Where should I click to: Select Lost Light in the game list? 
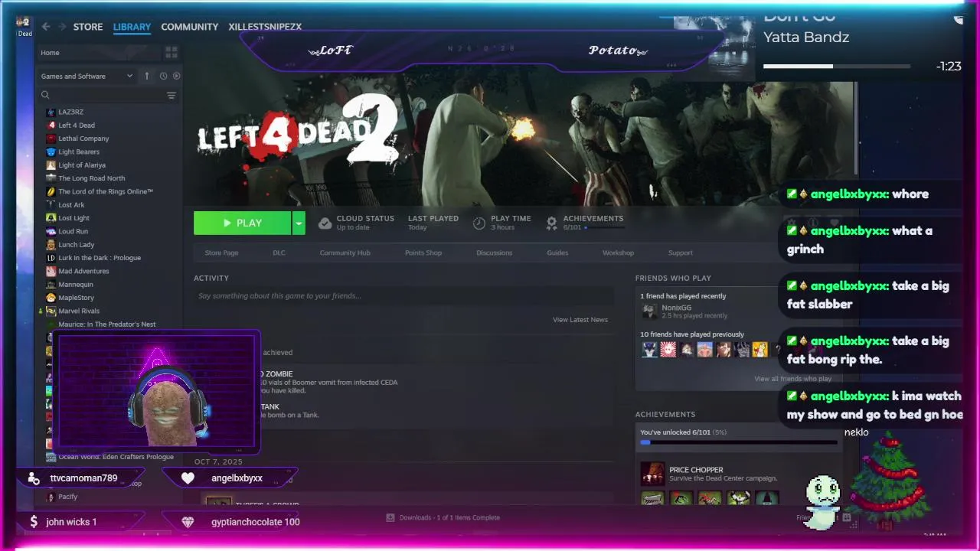pos(73,218)
